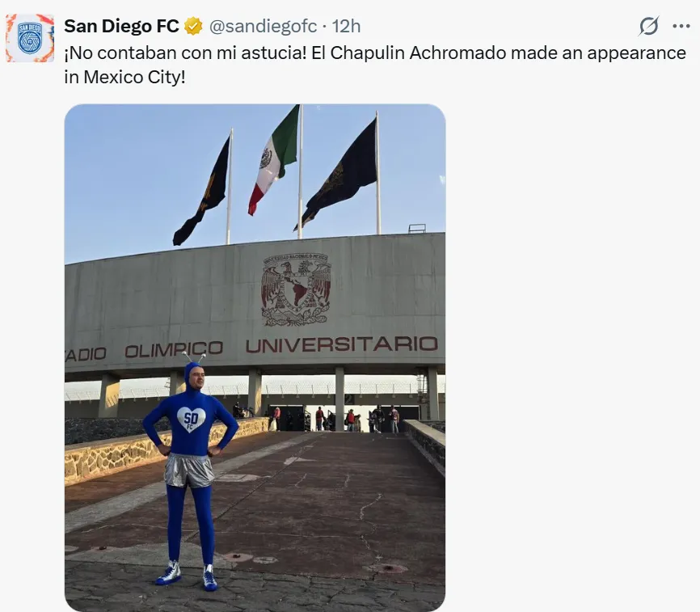Open the Grok actions icon
Image resolution: width=700 pixels, height=612 pixels.
(648, 27)
